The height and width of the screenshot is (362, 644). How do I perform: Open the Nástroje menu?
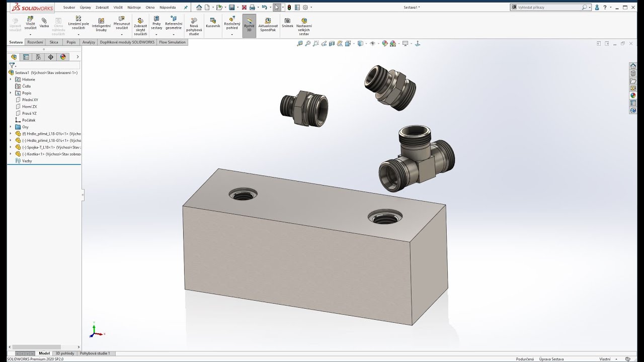[134, 8]
